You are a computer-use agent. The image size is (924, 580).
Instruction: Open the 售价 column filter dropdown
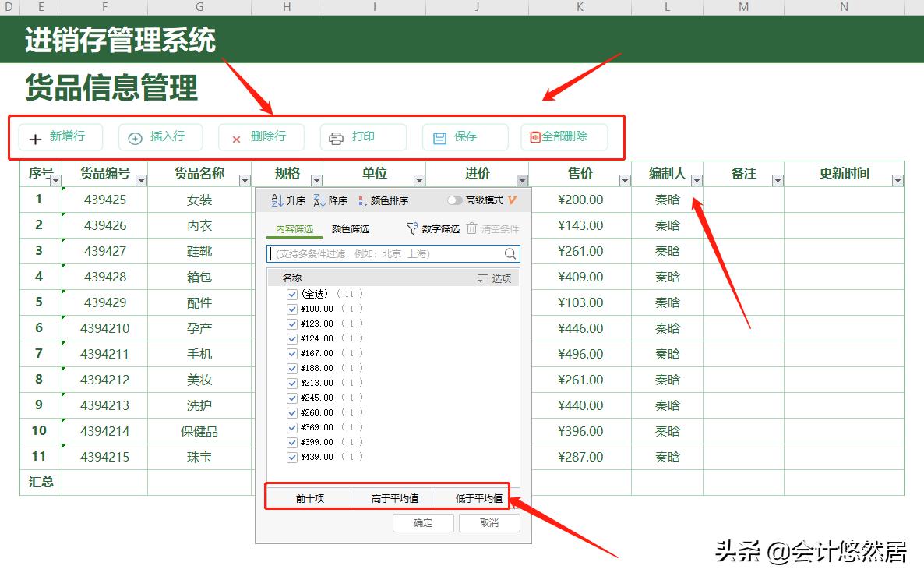pyautogui.click(x=625, y=179)
